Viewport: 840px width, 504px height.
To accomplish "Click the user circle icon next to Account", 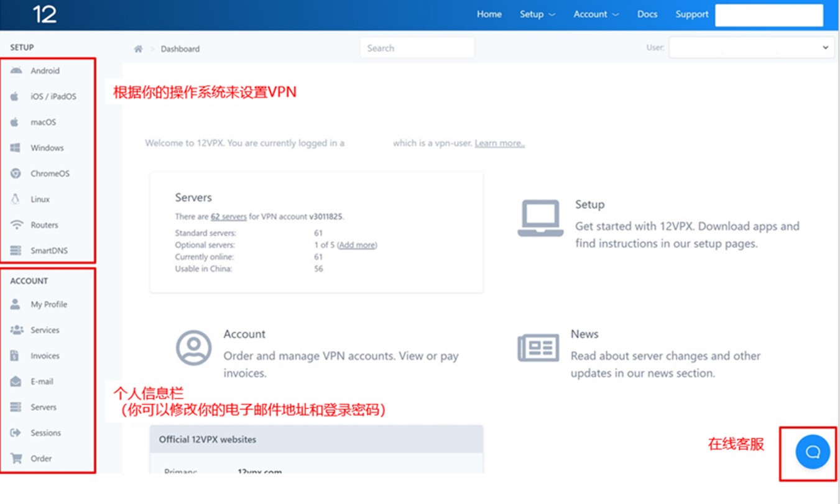I will [x=194, y=347].
